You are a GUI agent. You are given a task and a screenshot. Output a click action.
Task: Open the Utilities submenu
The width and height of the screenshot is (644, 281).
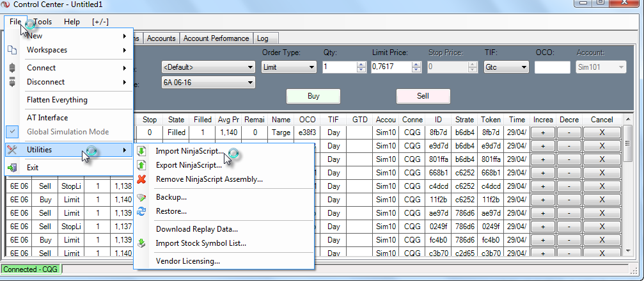69,150
